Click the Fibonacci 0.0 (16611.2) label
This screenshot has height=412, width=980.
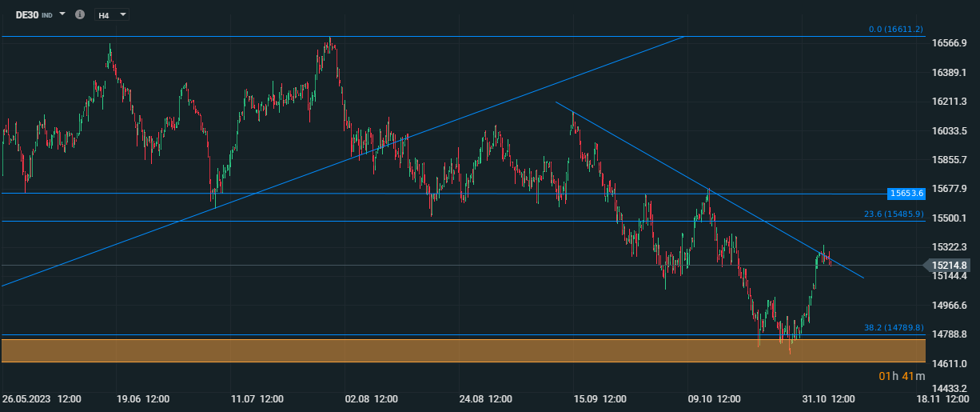(896, 30)
